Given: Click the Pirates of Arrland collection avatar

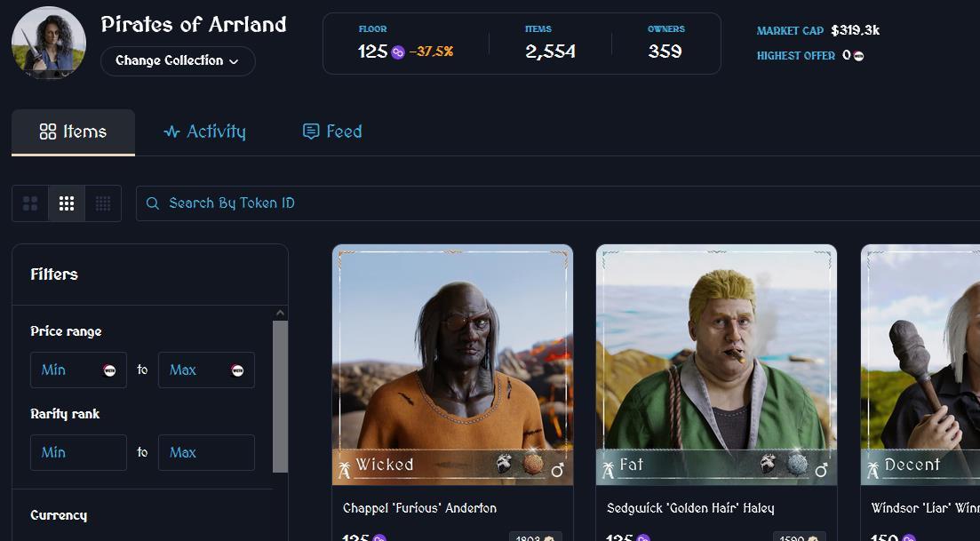Looking at the screenshot, I should coord(49,43).
